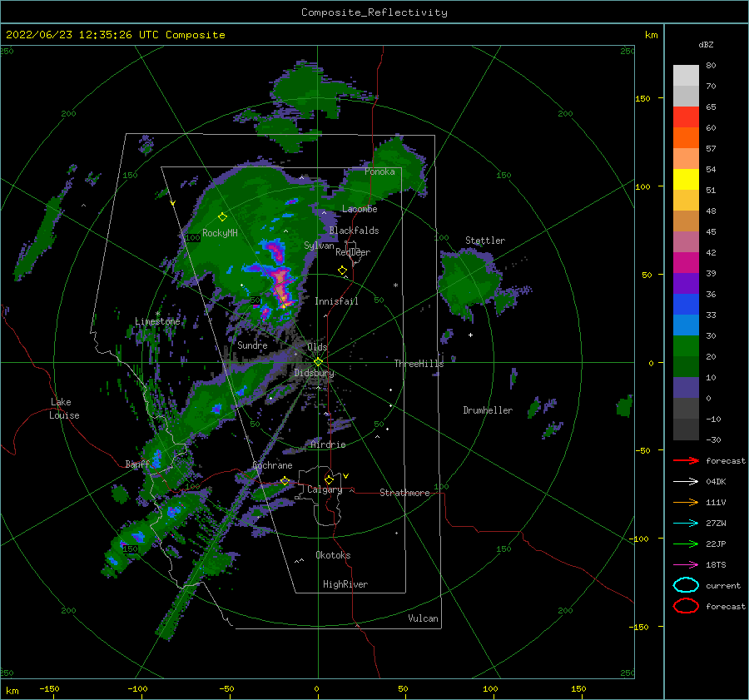
Task: Click the light gray 70-80 dBZ swatch
Action: click(x=686, y=76)
